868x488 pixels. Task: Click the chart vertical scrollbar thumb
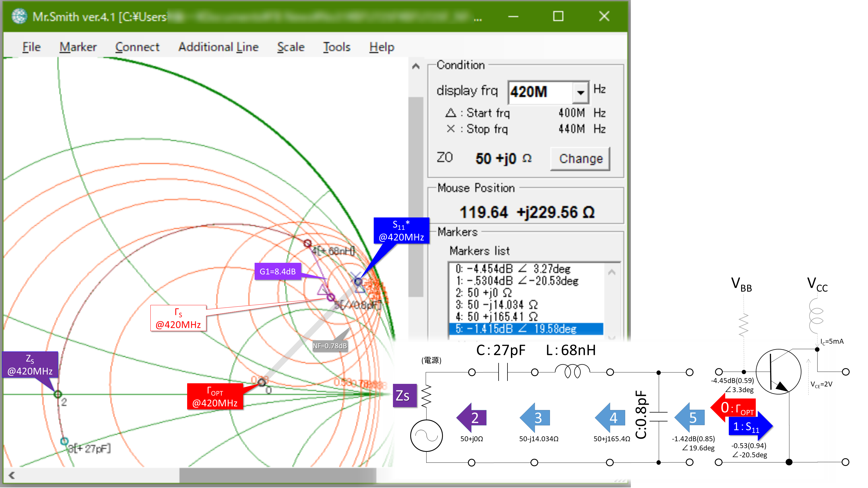416,197
